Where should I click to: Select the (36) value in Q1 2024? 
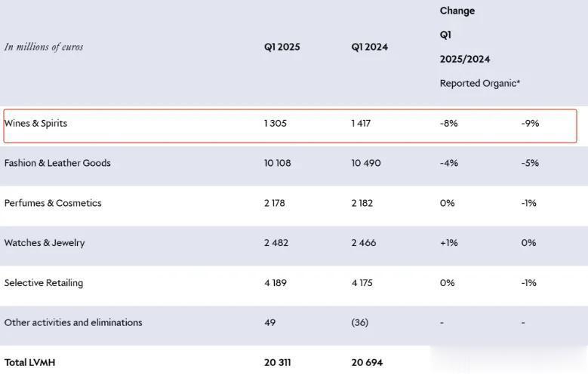360,322
